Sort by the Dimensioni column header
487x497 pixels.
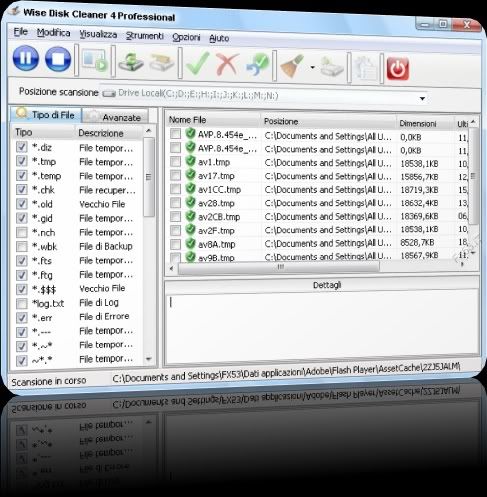pyautogui.click(x=425, y=123)
